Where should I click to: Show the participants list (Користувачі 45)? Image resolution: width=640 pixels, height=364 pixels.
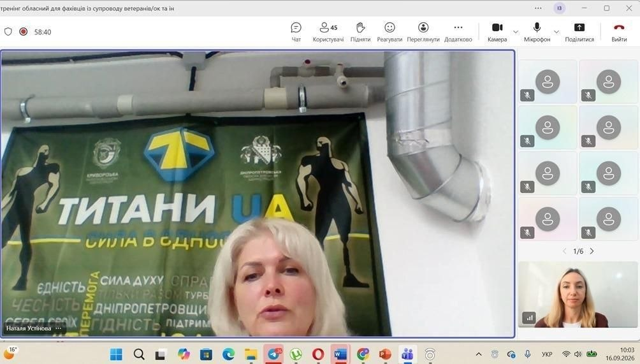[x=328, y=32]
